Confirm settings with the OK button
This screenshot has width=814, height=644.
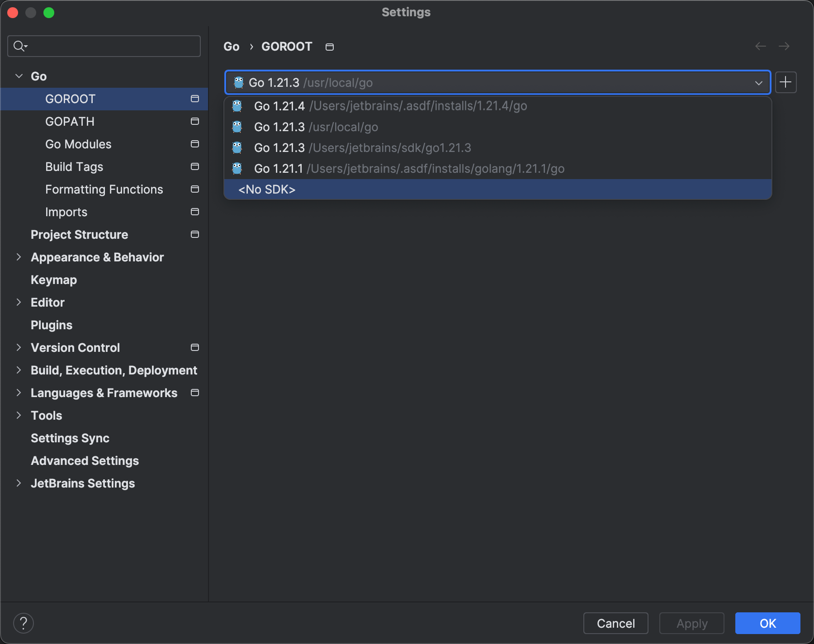(x=767, y=623)
